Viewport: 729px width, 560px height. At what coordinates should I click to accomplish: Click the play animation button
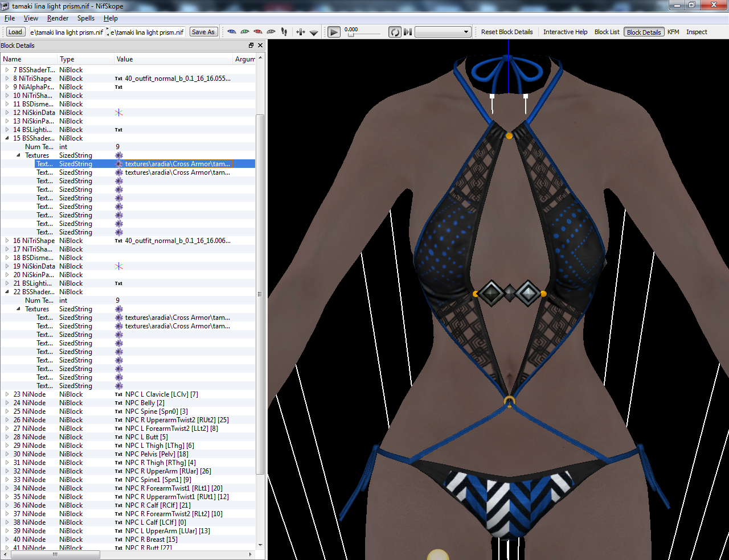pos(334,32)
